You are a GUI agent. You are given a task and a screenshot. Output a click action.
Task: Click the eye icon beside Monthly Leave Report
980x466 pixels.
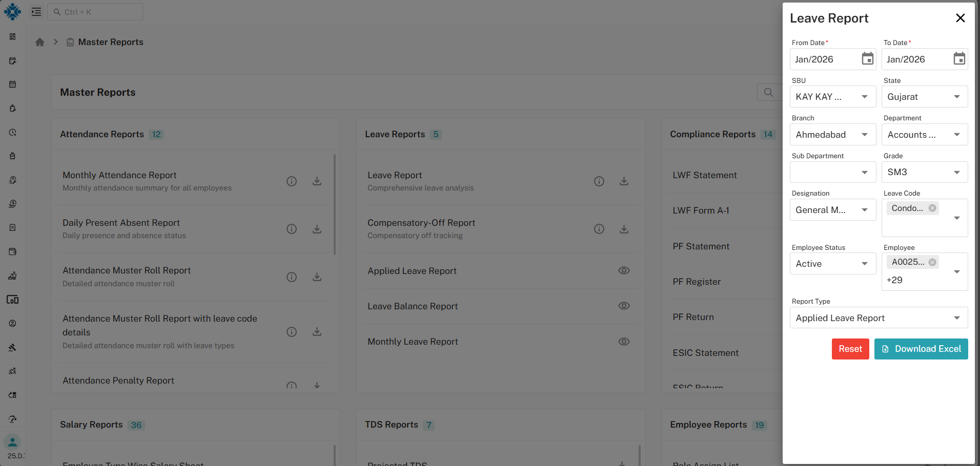(x=624, y=341)
